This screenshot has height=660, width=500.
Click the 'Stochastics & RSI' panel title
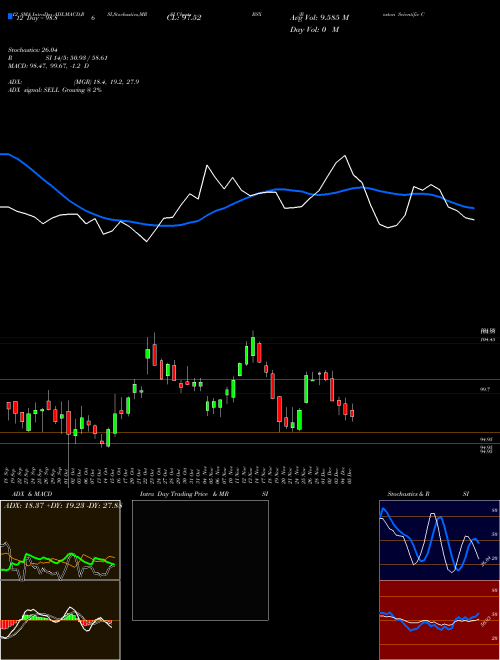[x=428, y=494]
